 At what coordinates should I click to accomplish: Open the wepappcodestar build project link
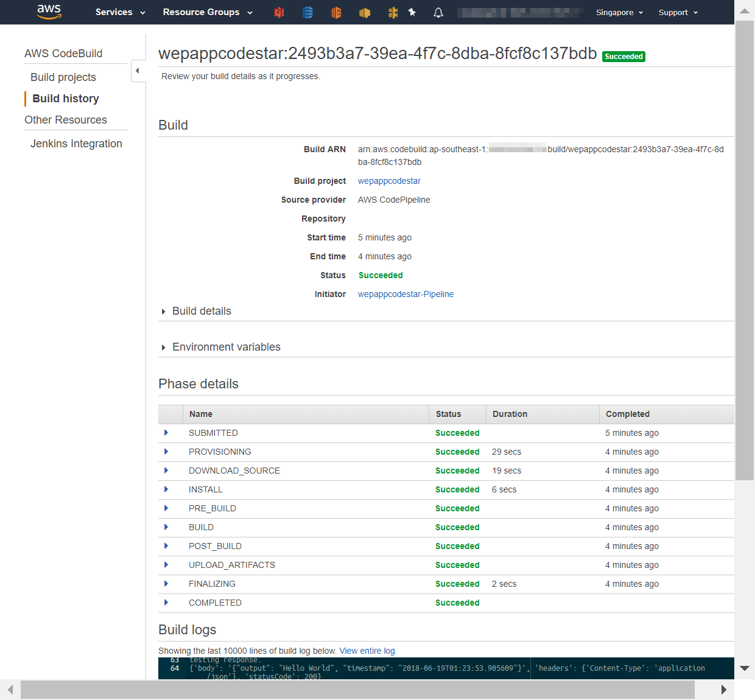(389, 181)
